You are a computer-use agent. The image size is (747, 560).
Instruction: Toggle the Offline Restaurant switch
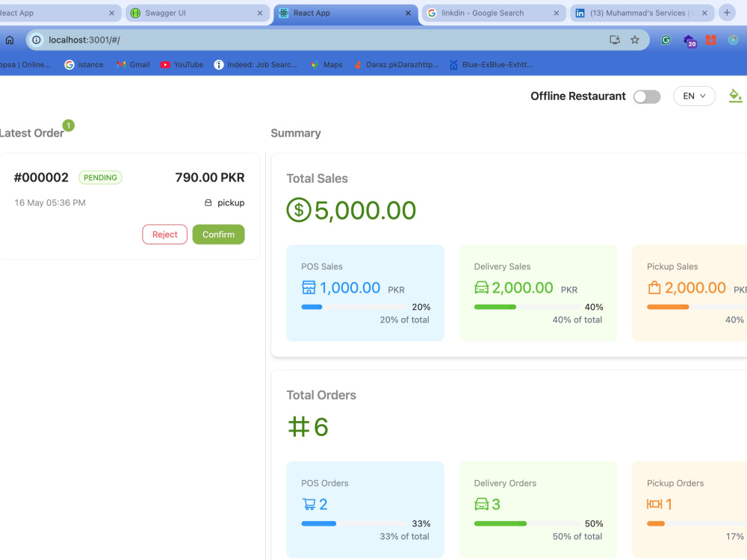point(646,96)
